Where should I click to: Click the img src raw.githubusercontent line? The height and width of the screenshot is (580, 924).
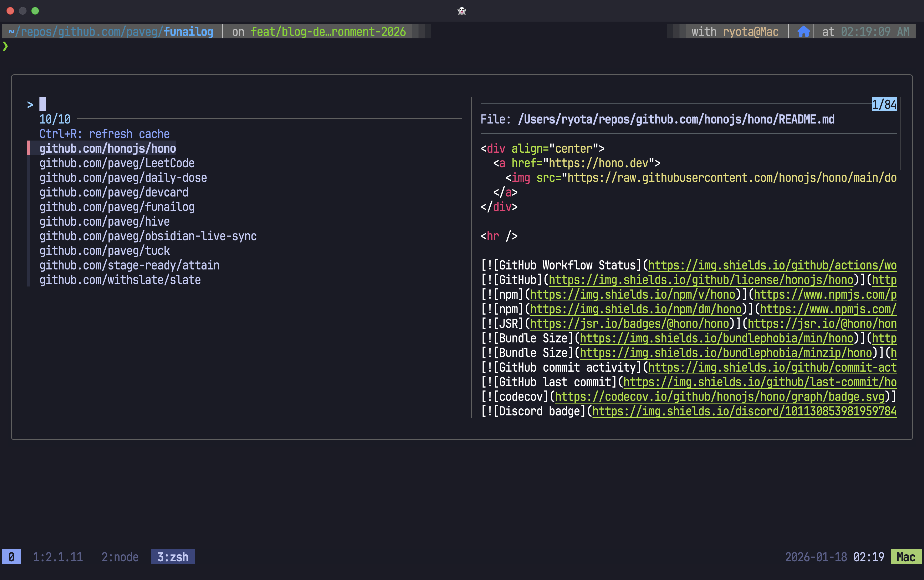pos(701,178)
